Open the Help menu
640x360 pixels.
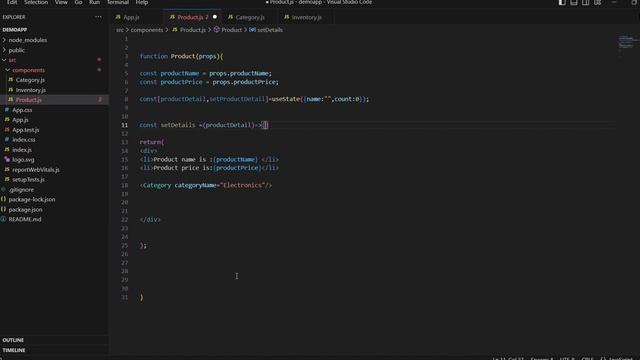tap(142, 2)
